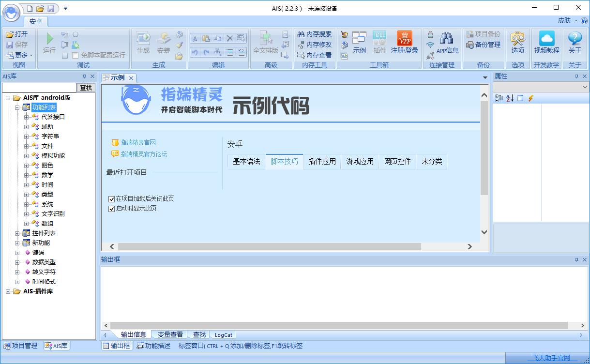
Task: Switch to the 游戏应用 tab
Action: (360, 162)
